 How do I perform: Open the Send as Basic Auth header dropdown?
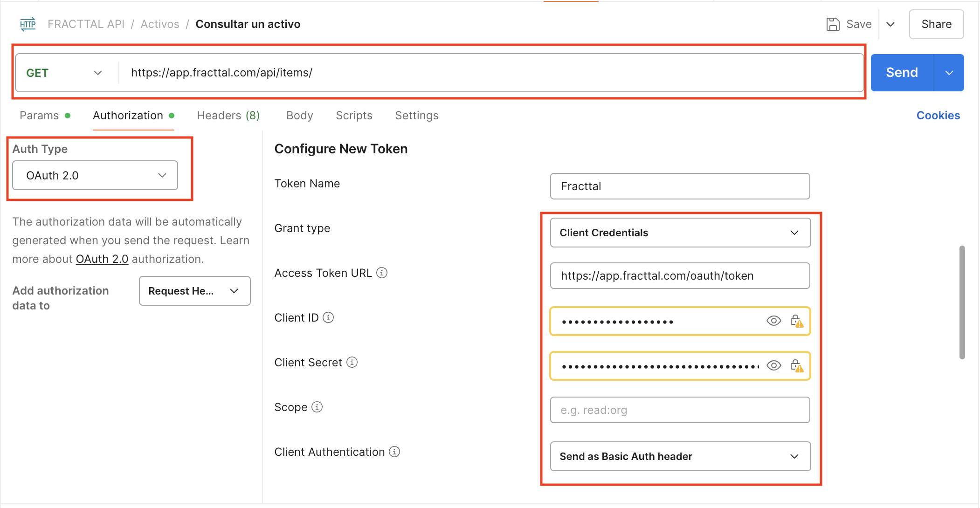click(x=680, y=456)
